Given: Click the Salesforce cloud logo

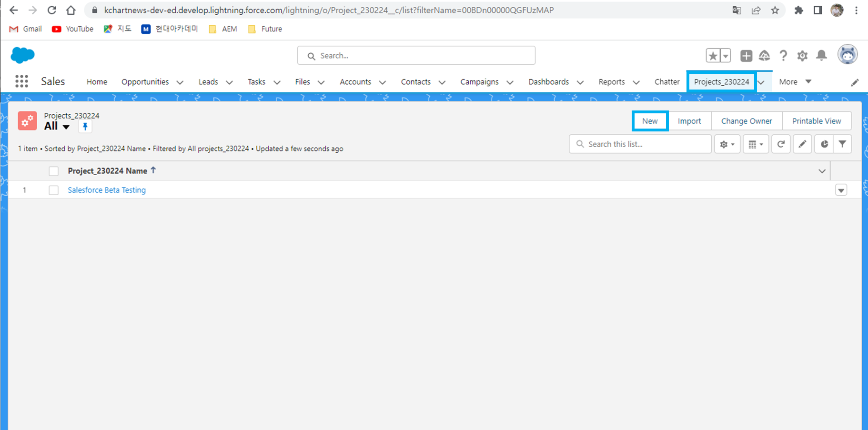Looking at the screenshot, I should tap(22, 55).
